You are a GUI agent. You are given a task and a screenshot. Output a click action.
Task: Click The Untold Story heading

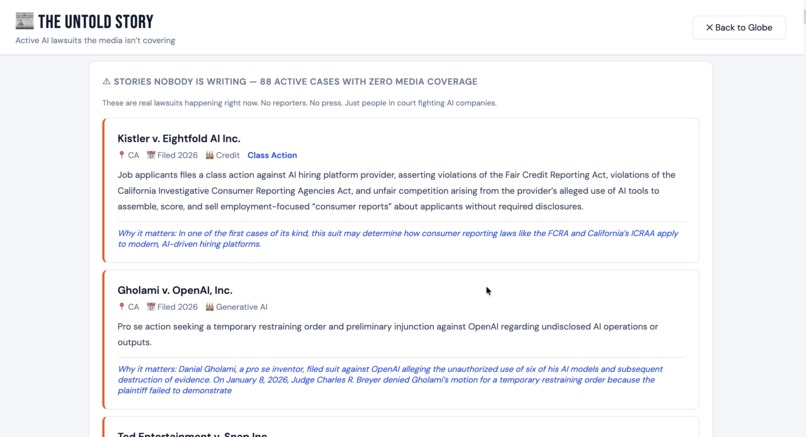96,22
